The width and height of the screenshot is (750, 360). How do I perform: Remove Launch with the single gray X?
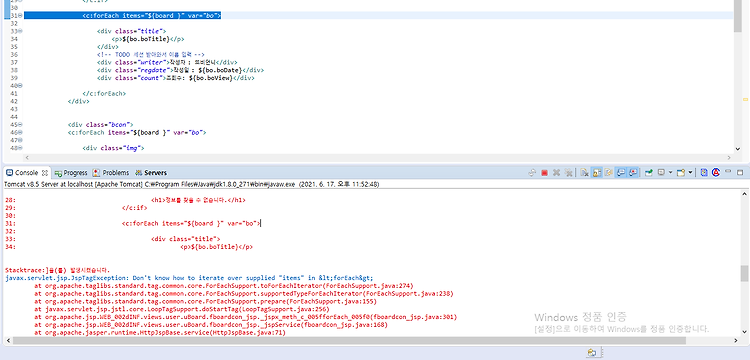556,173
